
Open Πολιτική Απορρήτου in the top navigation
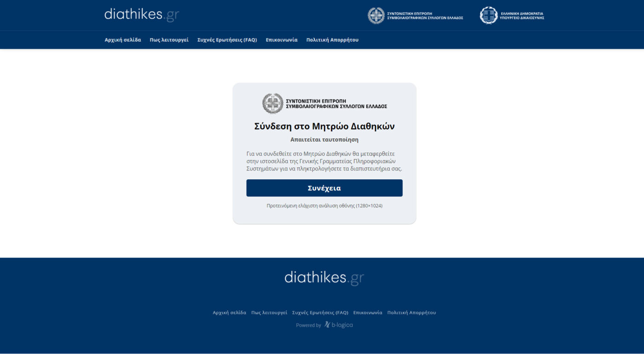pyautogui.click(x=333, y=40)
